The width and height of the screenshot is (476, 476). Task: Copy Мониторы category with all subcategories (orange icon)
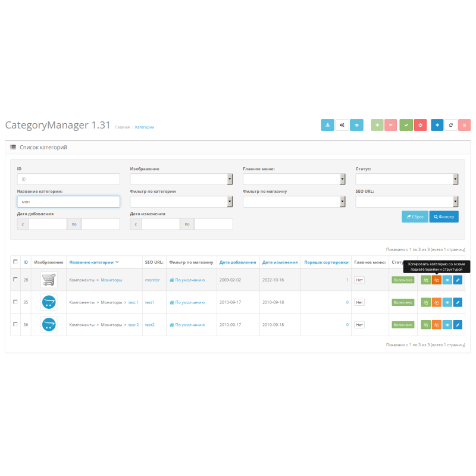pos(436,280)
